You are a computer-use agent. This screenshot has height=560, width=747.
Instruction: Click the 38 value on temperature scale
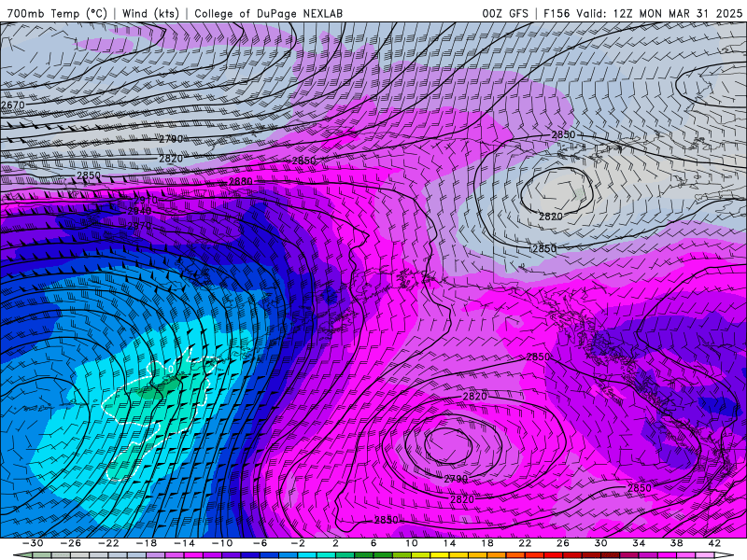click(676, 543)
